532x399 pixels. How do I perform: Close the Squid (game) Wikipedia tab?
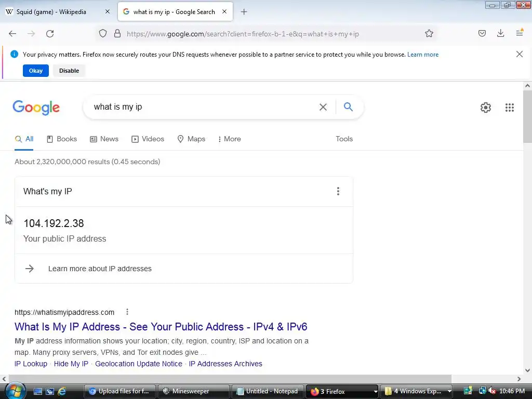pyautogui.click(x=108, y=11)
